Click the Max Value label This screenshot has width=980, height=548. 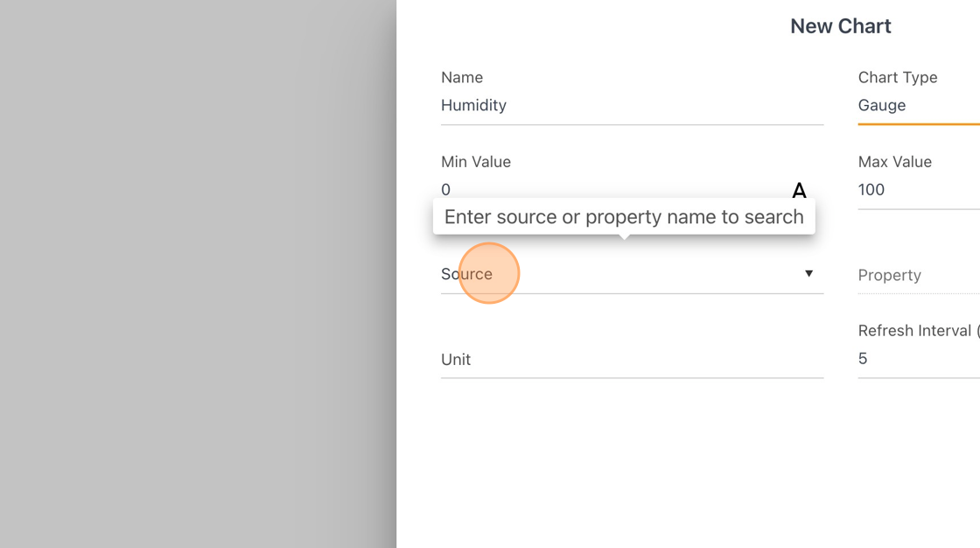[894, 162]
